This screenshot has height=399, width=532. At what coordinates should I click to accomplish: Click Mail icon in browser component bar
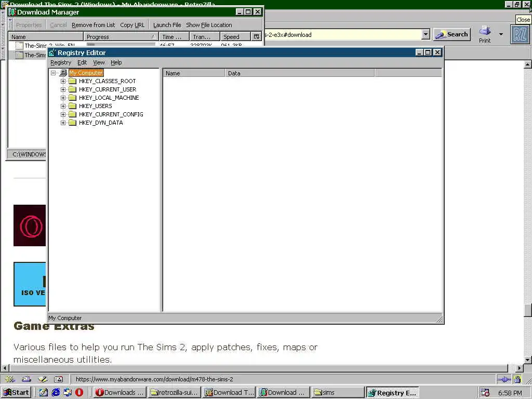26,379
